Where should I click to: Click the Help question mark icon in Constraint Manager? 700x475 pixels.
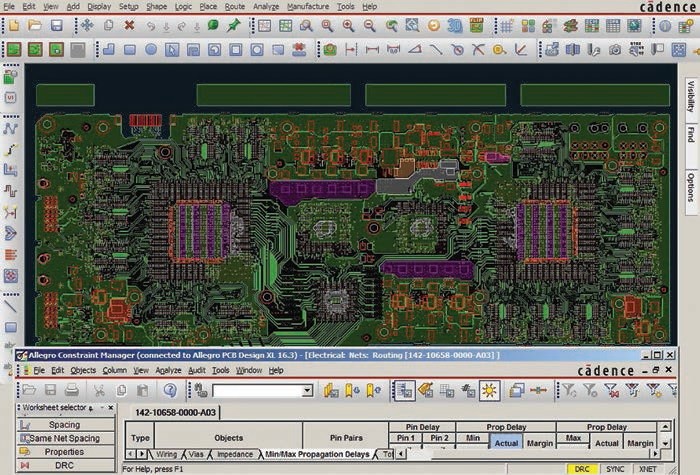tap(170, 390)
